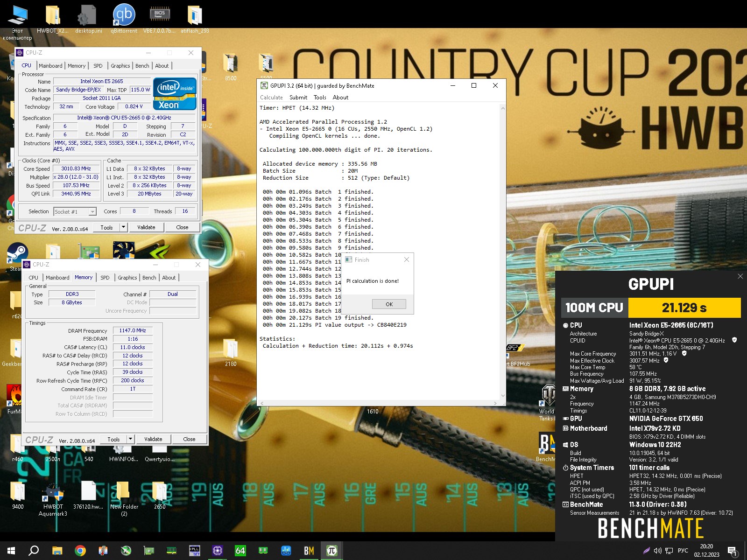Click the NVIDIA GeForce GTX 650 line
Screen dimensions: 747x560
(666, 419)
